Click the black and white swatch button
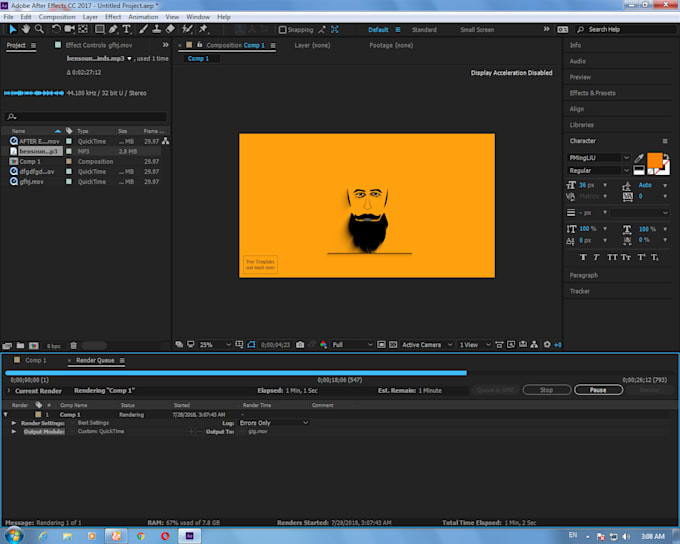 pyautogui.click(x=639, y=170)
